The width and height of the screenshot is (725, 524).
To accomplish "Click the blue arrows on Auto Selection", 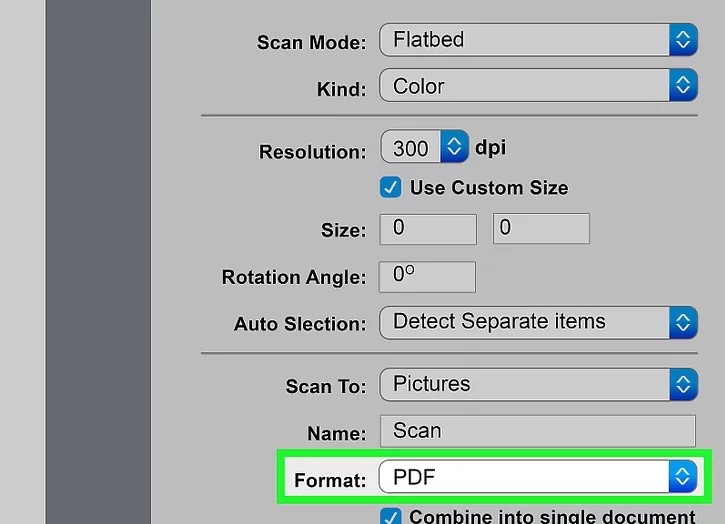I will 682,322.
